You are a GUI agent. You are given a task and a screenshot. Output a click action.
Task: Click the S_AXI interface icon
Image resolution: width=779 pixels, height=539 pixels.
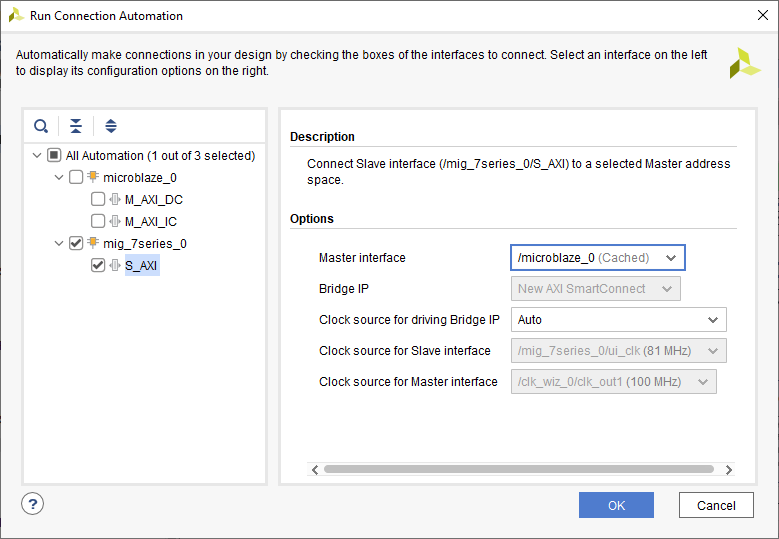point(115,265)
